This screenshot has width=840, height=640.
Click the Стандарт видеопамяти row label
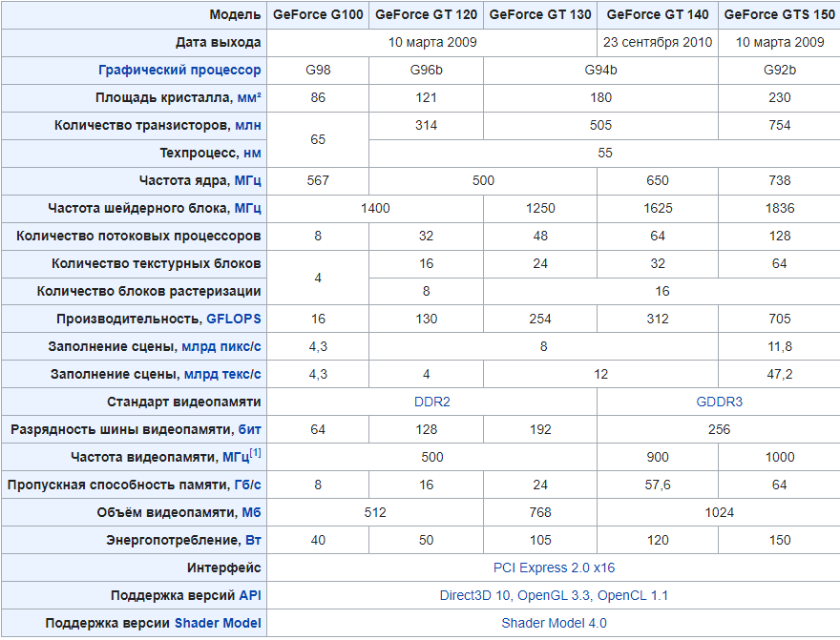pyautogui.click(x=134, y=402)
